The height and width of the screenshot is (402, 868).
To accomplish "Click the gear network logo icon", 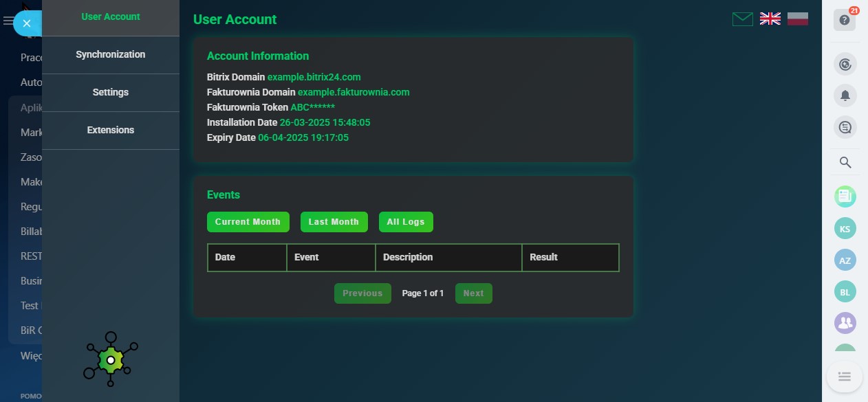I will 111,359.
